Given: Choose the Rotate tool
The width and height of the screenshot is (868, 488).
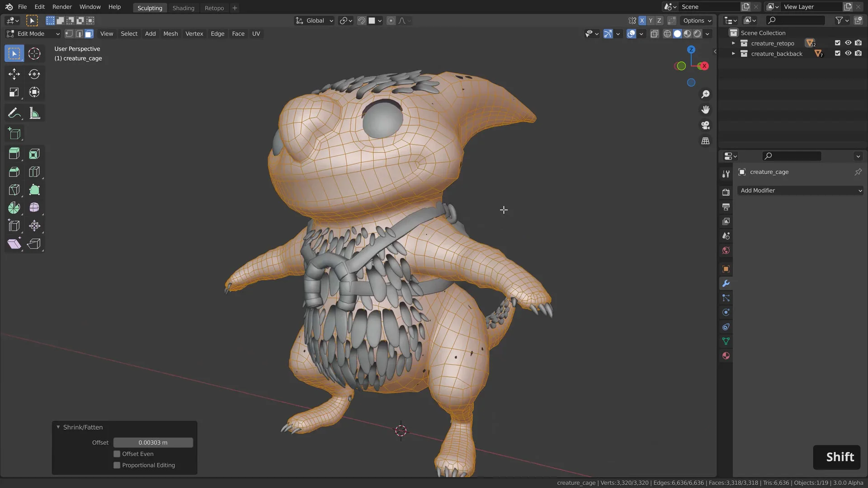Looking at the screenshot, I should pyautogui.click(x=34, y=74).
